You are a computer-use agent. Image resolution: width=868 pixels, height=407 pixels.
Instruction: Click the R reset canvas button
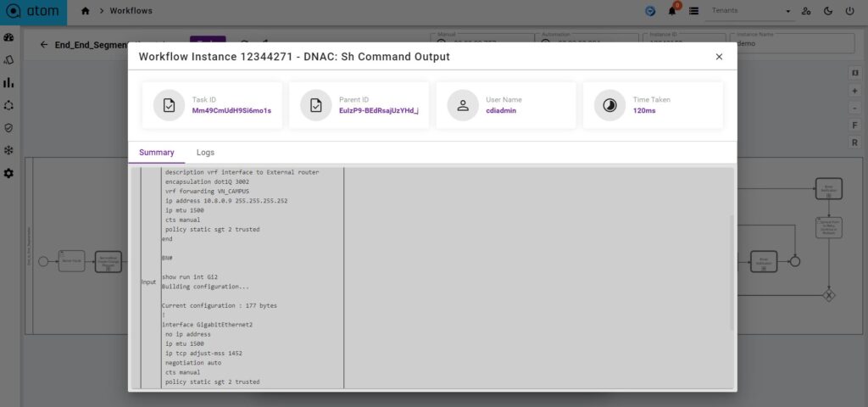[854, 142]
